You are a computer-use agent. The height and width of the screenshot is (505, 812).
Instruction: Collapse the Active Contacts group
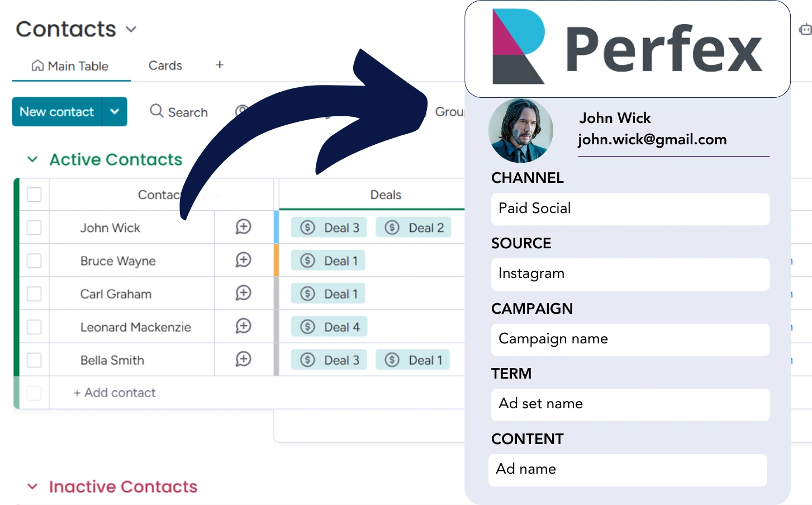click(32, 159)
